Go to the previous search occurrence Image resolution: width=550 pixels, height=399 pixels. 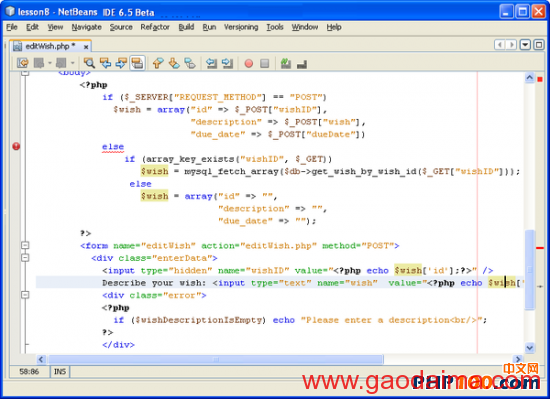click(x=105, y=63)
